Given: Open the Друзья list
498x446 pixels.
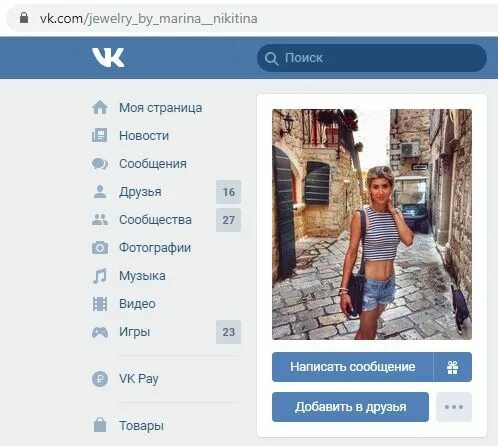Looking at the screenshot, I should coord(140,192).
